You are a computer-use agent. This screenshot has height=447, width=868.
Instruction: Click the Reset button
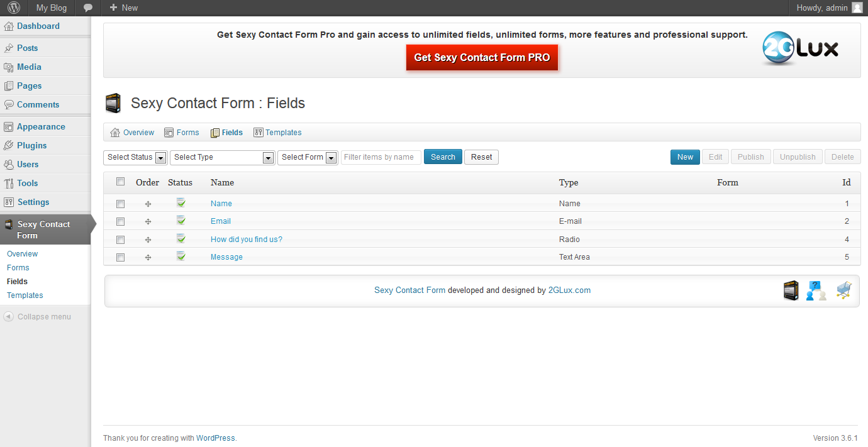[481, 157]
